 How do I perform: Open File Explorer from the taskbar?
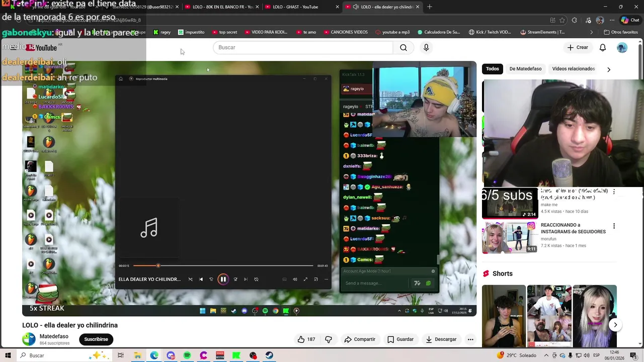pos(137,355)
